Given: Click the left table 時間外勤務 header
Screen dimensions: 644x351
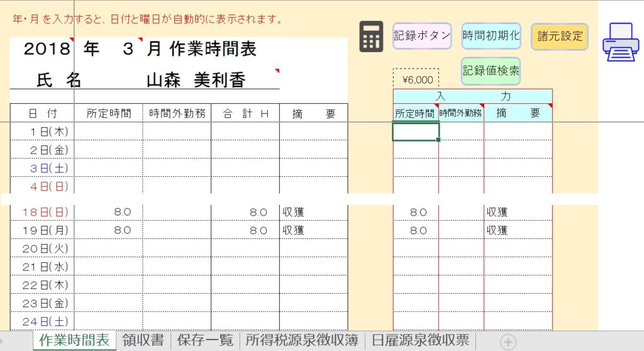Looking at the screenshot, I should point(177,113).
